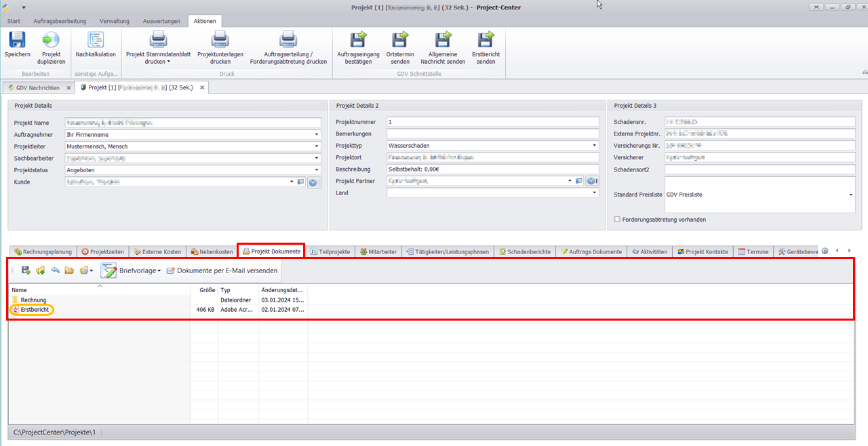Switch to the Auswertungen ribbon tab
868x446 pixels.
[x=161, y=21]
